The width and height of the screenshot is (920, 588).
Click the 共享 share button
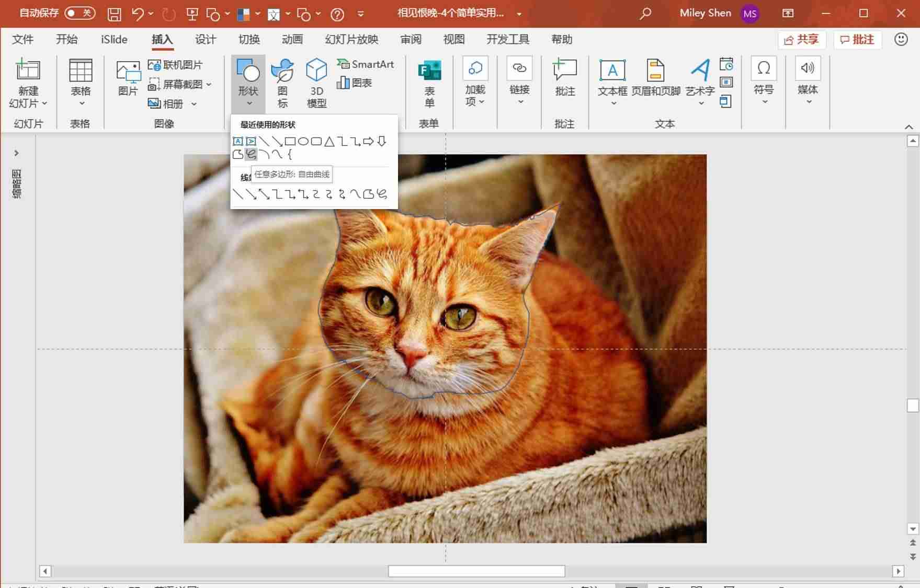802,40
